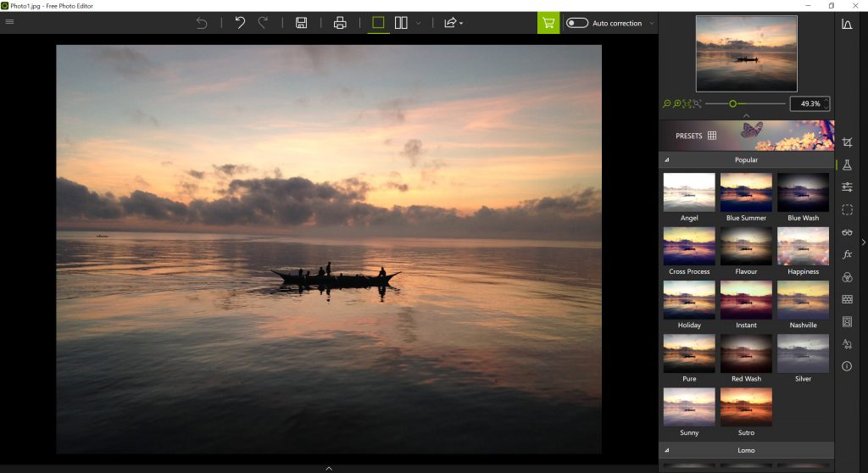Screen dimensions: 868x473
Task: Open the adjustments sliders panel
Action: click(x=847, y=187)
